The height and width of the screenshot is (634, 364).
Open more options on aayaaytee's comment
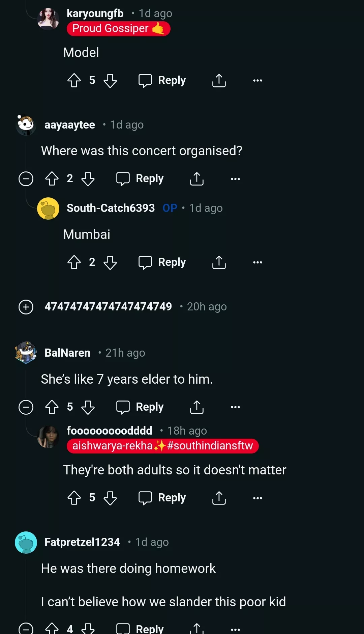(x=235, y=179)
